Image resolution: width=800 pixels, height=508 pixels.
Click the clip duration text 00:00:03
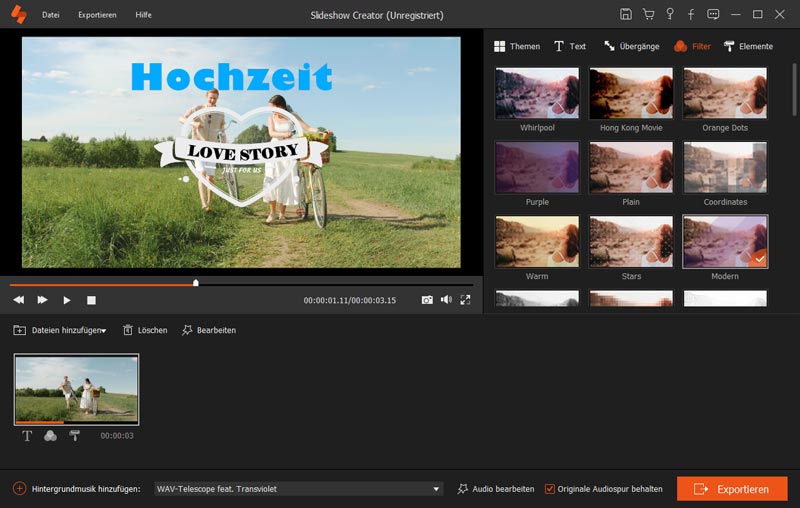tap(117, 436)
